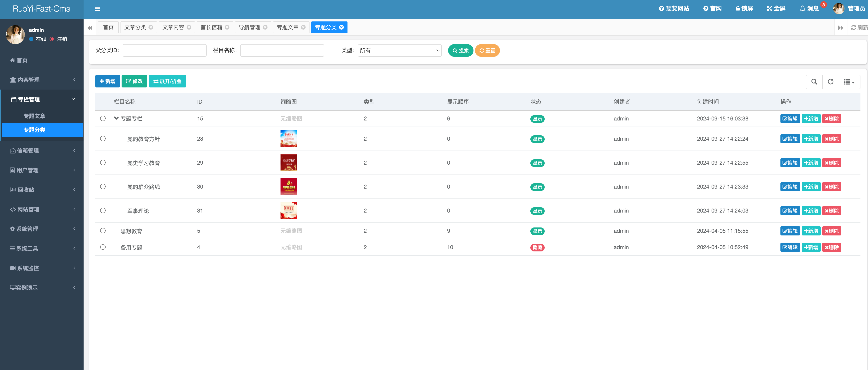The height and width of the screenshot is (370, 868).
Task: Expand the 内容管理 sidebar menu
Action: [42, 80]
